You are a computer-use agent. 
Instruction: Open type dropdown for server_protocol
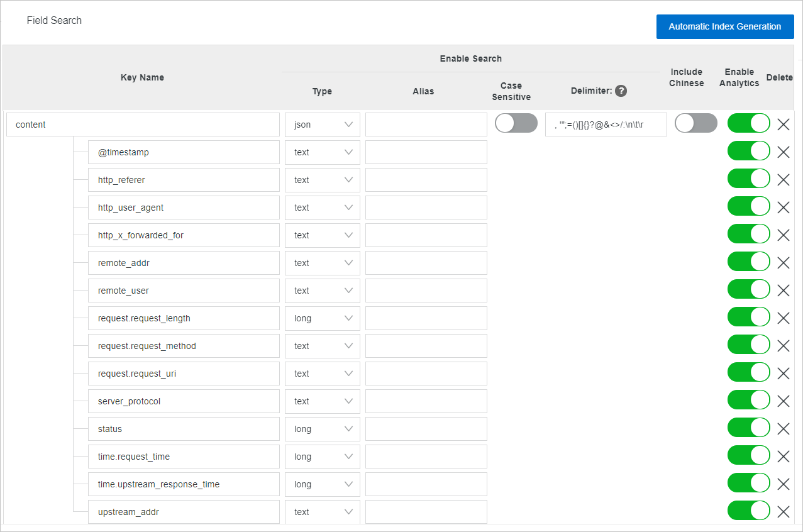323,401
